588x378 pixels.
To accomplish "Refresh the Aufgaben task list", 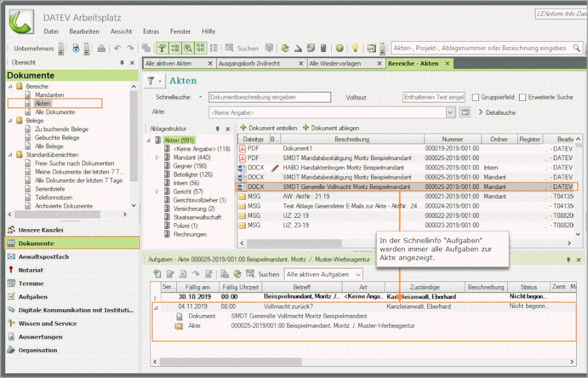I will [237, 274].
